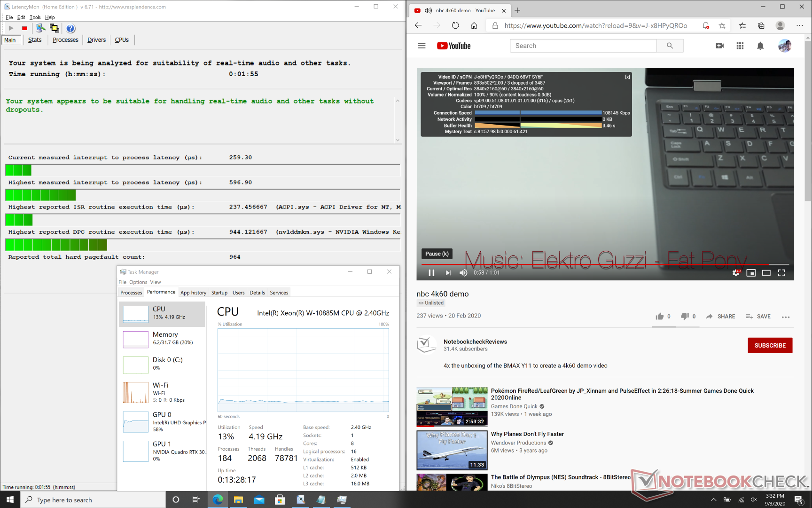Image resolution: width=812 pixels, height=508 pixels.
Task: Open Task Manager Details tab
Action: pos(257,293)
